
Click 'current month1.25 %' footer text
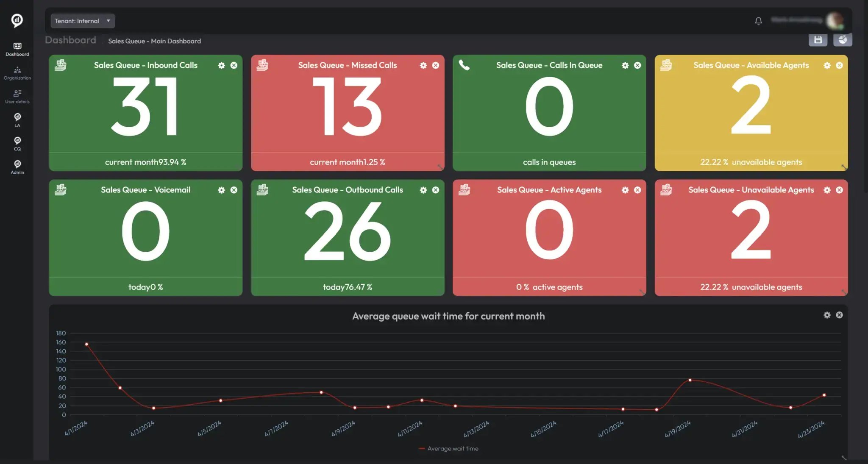[x=348, y=162]
